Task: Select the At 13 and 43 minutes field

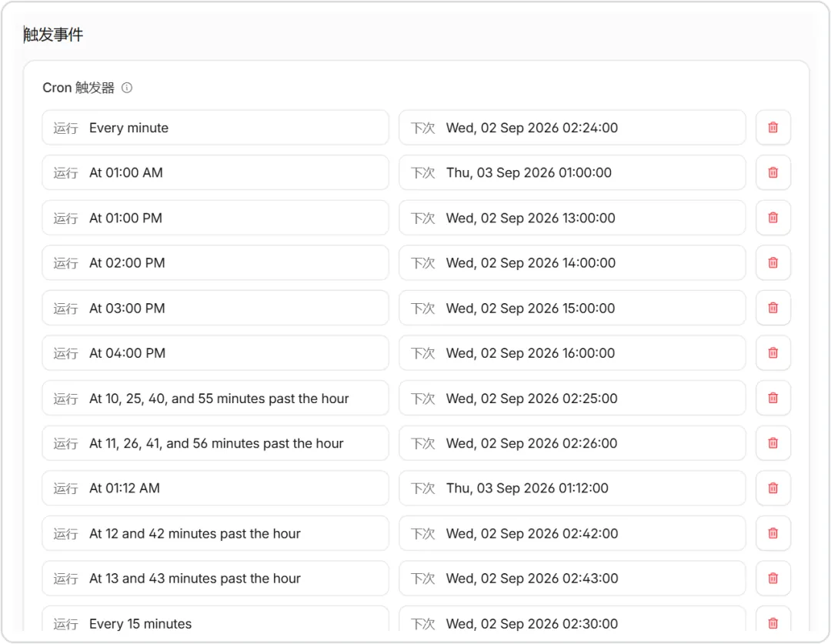Action: point(215,579)
